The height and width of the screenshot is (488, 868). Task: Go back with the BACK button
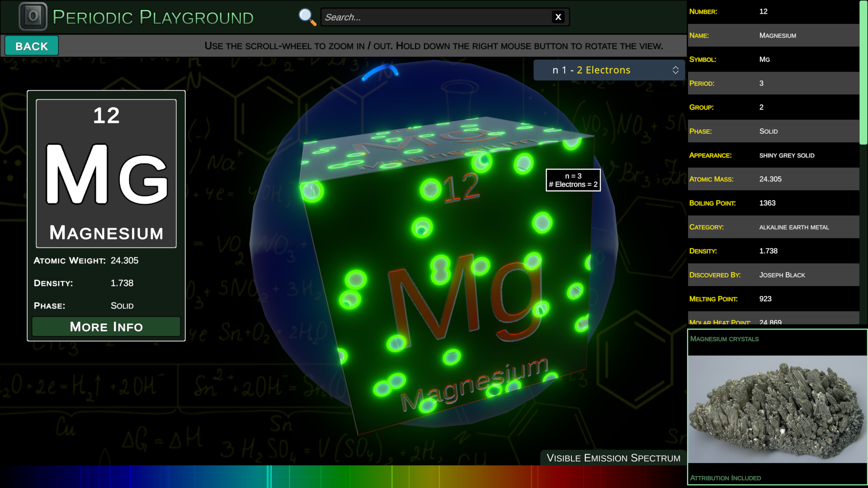(32, 46)
